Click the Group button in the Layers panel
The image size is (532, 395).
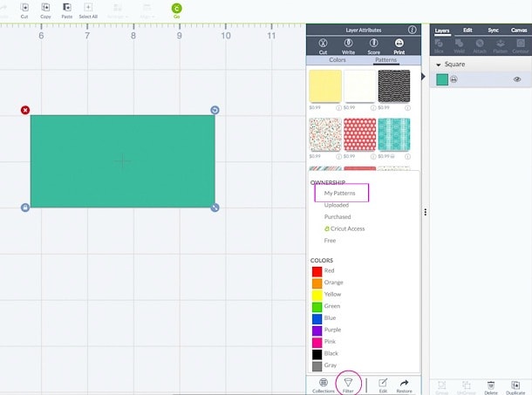442,387
